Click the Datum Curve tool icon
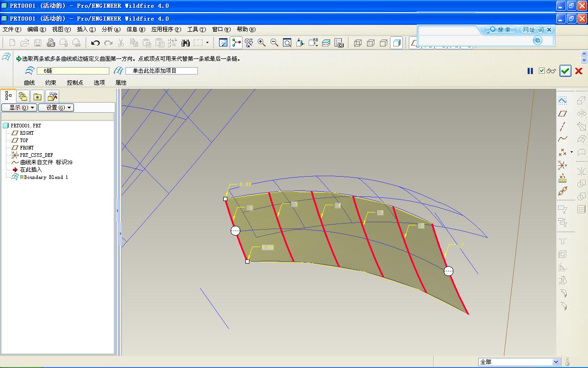The width and height of the screenshot is (588, 368). [563, 139]
